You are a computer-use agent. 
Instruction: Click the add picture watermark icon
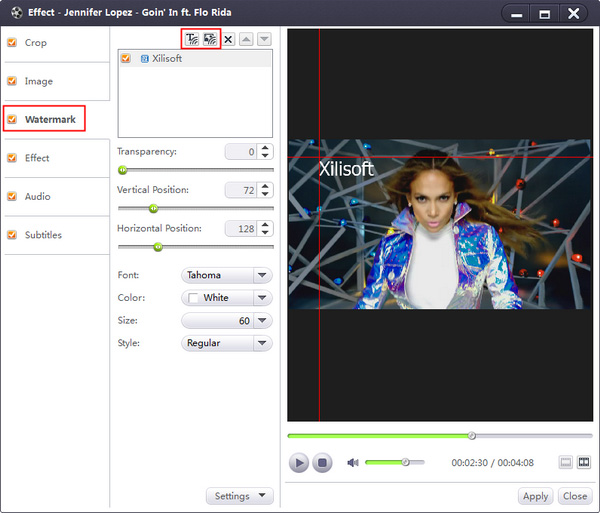click(x=210, y=39)
